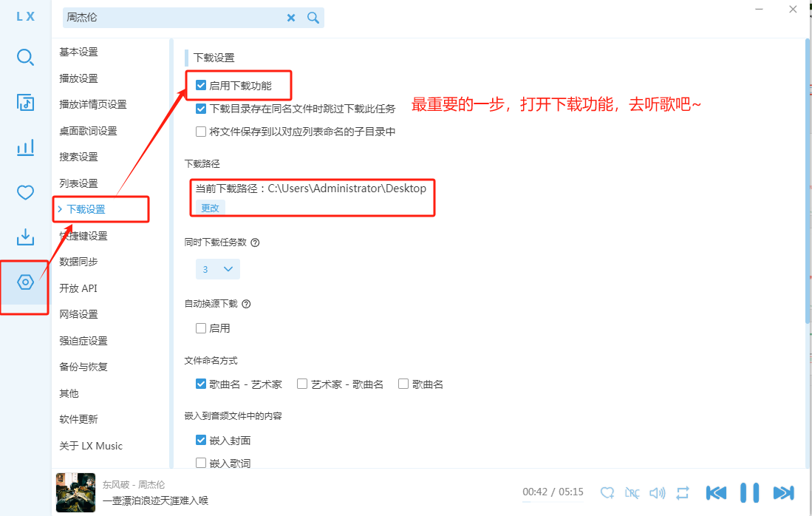The image size is (812, 516).
Task: Open my favorites heart icon in sidebar
Action: (x=25, y=193)
